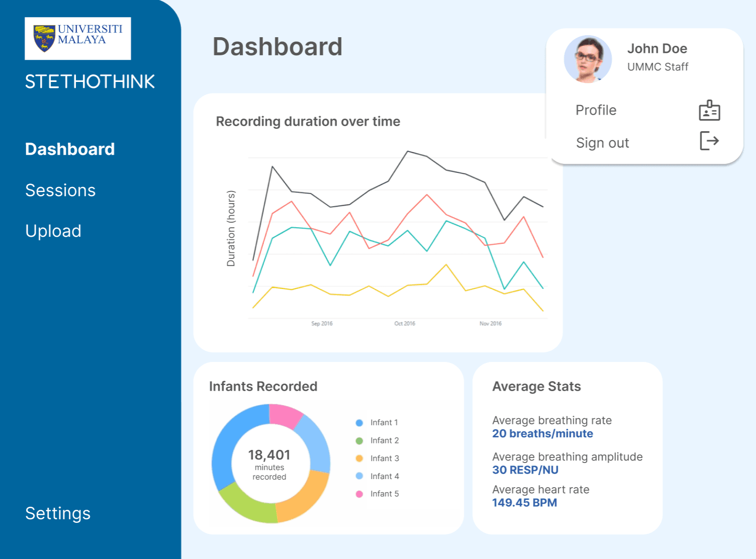
Task: Click the Infant 5 pink legend dot
Action: click(359, 494)
